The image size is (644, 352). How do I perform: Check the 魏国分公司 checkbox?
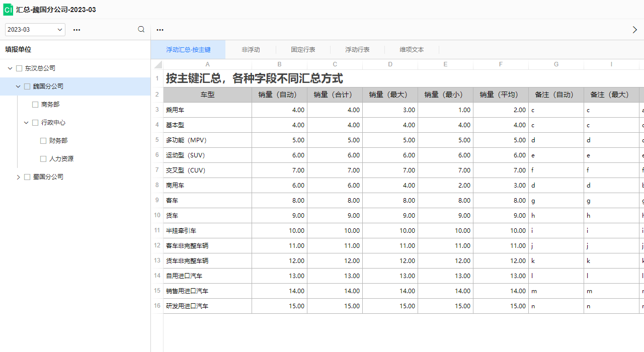27,86
